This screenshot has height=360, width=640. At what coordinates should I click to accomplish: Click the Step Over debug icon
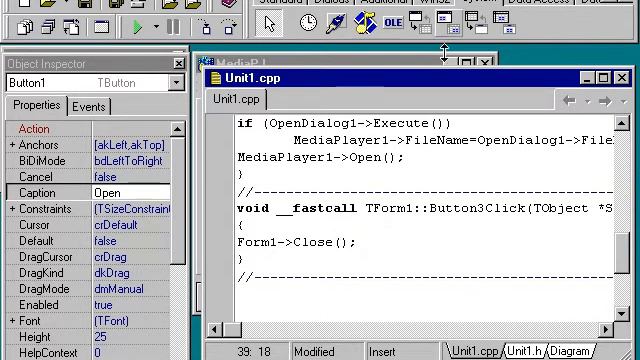pos(229,27)
